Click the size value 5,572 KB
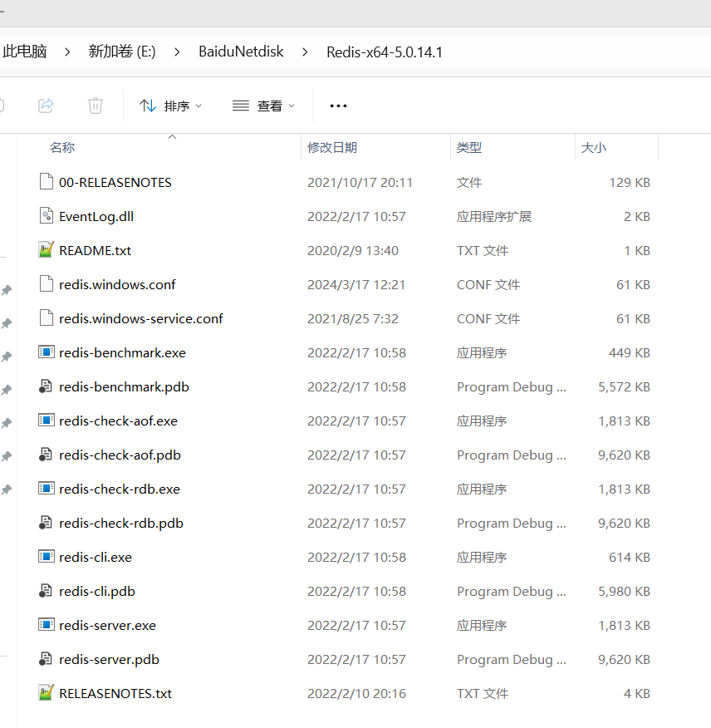The image size is (711, 728). (625, 386)
